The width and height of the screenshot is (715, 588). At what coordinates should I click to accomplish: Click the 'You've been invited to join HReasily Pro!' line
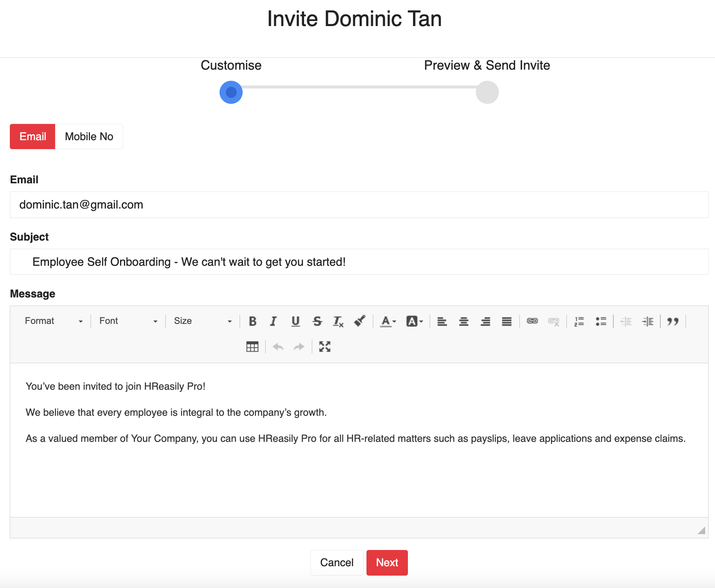[115, 386]
